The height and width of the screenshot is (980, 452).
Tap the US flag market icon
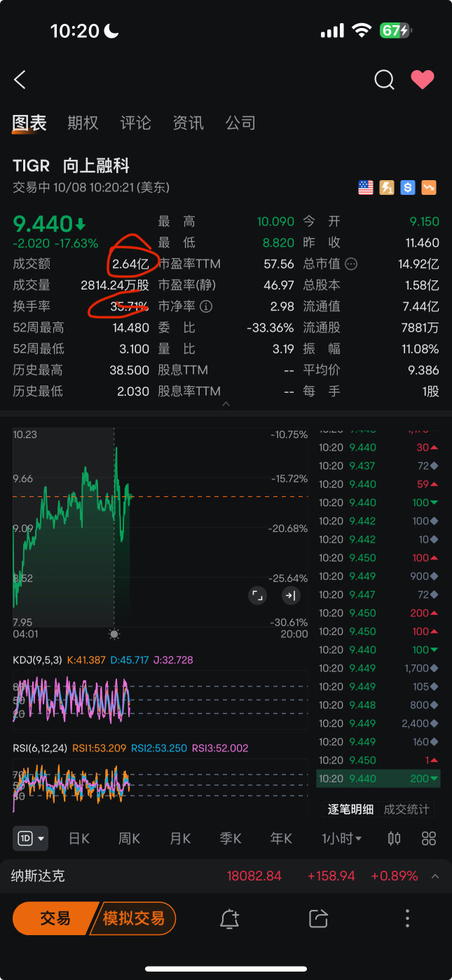point(366,188)
